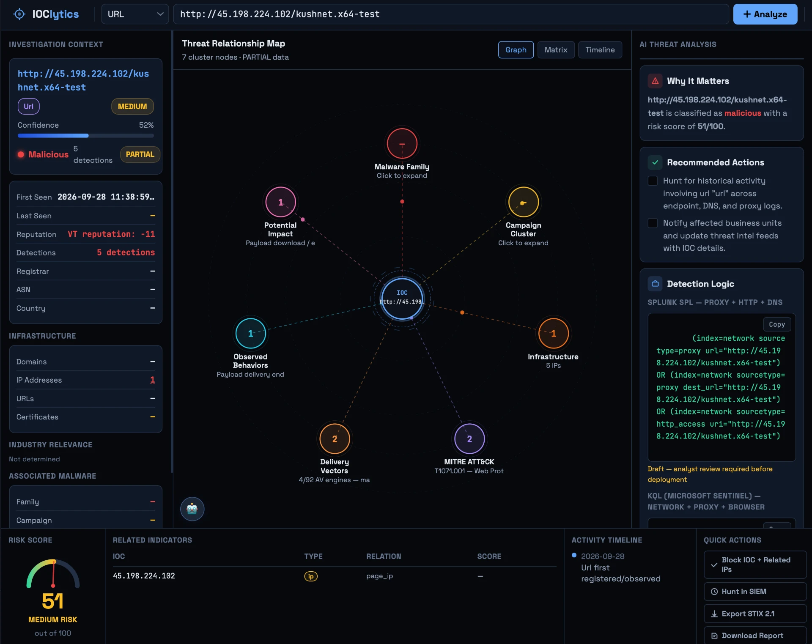Click the Why It Matters warning icon
812x644 pixels.
point(655,81)
